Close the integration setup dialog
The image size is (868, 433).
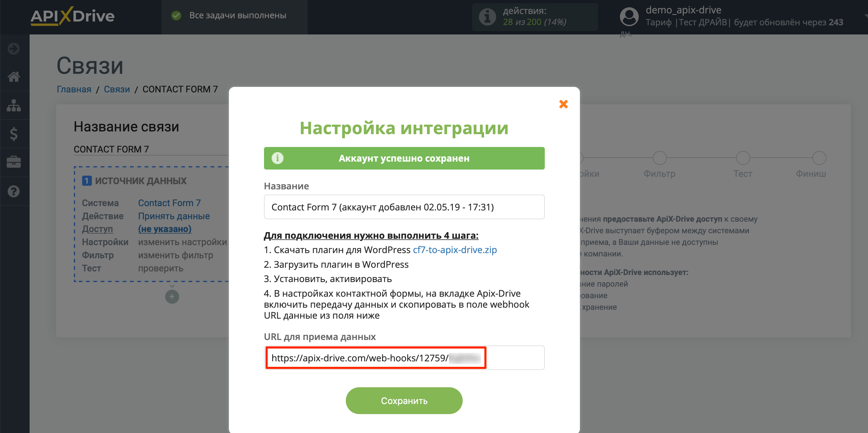tap(563, 104)
